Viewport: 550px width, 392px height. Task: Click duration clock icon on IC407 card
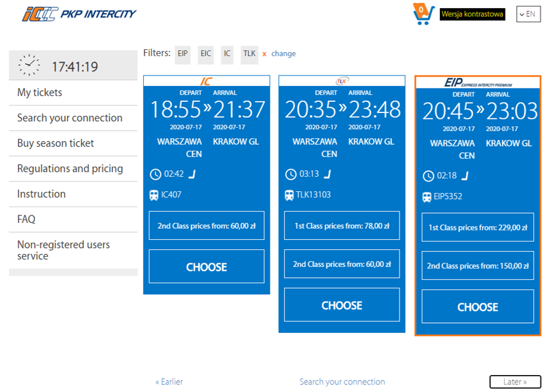[x=156, y=174]
